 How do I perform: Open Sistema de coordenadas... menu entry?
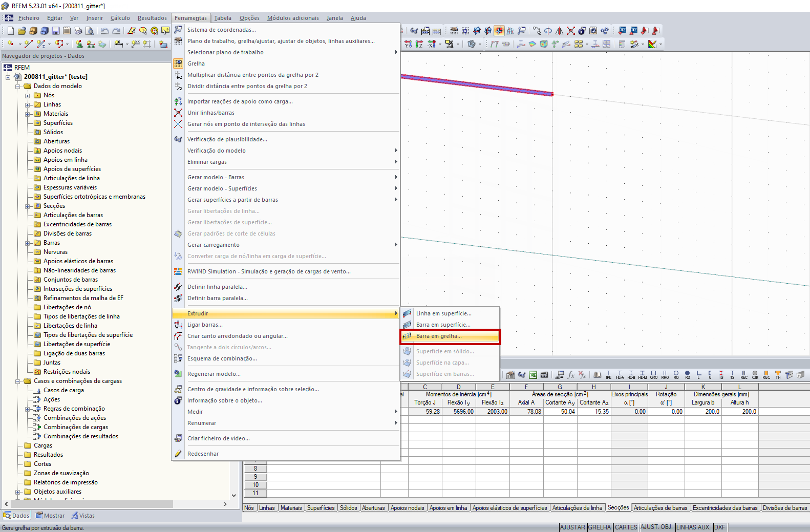click(286, 30)
